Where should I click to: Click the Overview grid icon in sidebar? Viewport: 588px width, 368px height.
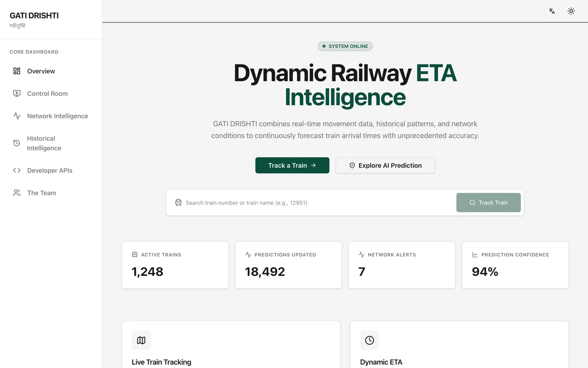17,71
